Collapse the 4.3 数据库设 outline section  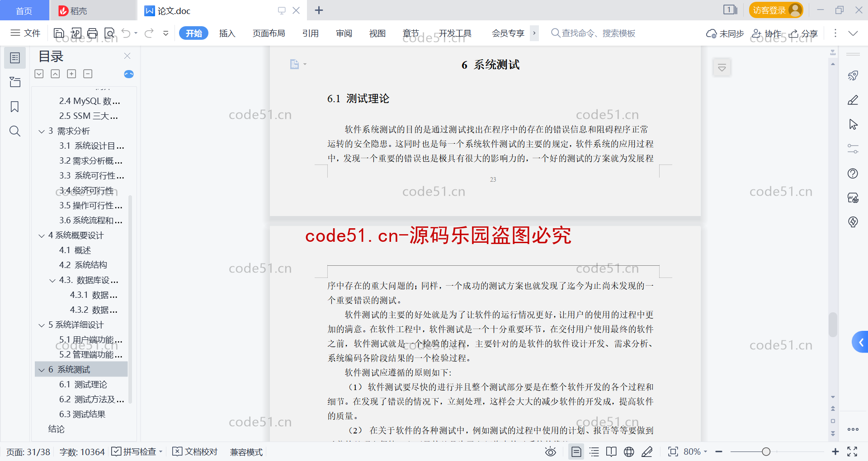point(52,281)
